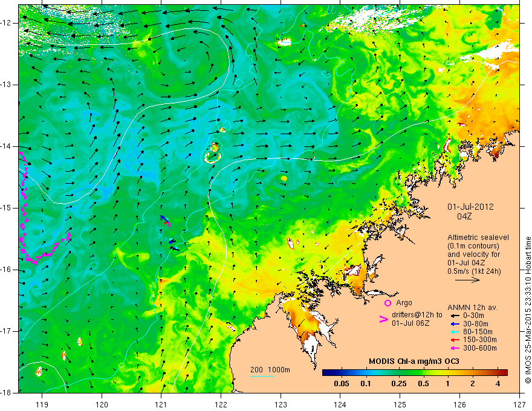This screenshot has height=411, width=532.
Task: Click the latitude axis label -13
Action: 7,85
